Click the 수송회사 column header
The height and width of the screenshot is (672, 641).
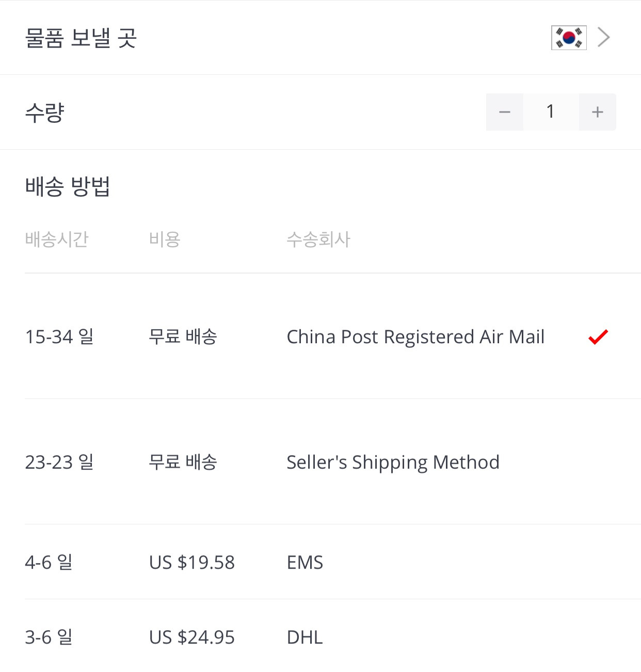coord(318,239)
